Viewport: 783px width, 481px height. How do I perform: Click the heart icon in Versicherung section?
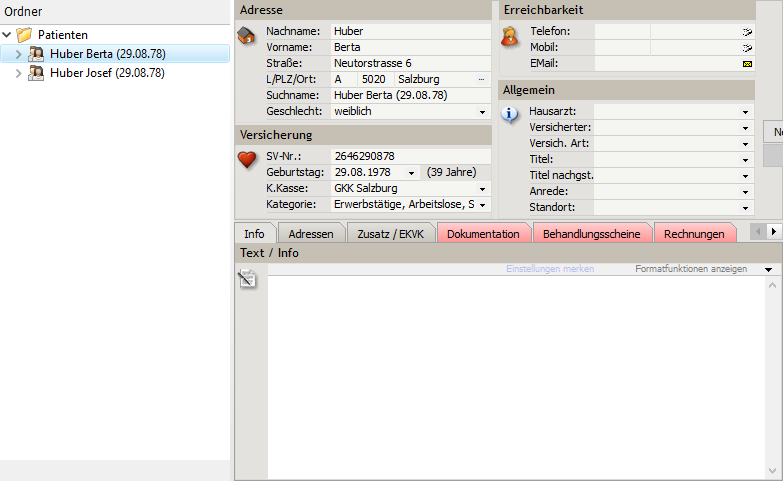tap(247, 159)
